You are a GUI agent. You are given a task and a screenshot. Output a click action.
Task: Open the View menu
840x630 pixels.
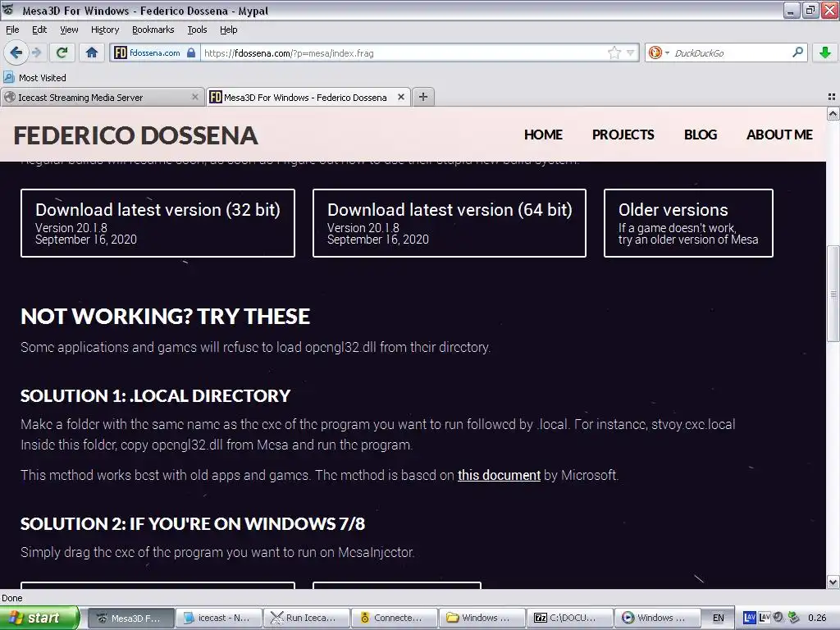pos(69,30)
